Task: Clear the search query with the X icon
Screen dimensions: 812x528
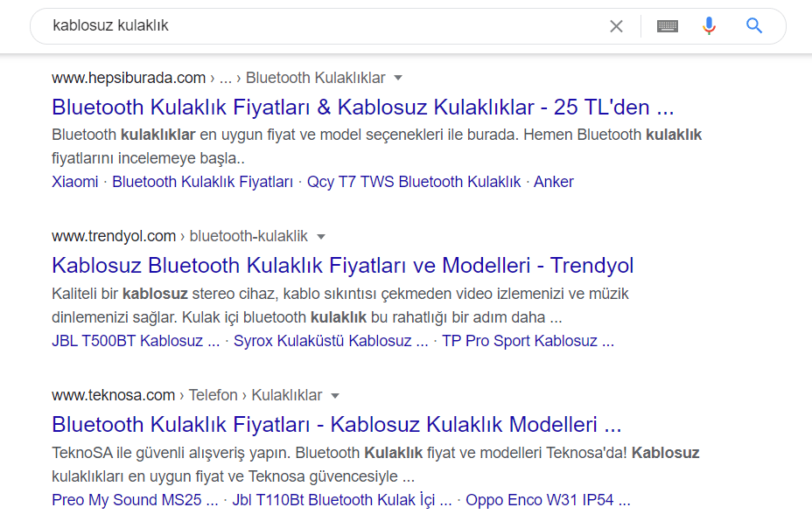Action: [616, 26]
